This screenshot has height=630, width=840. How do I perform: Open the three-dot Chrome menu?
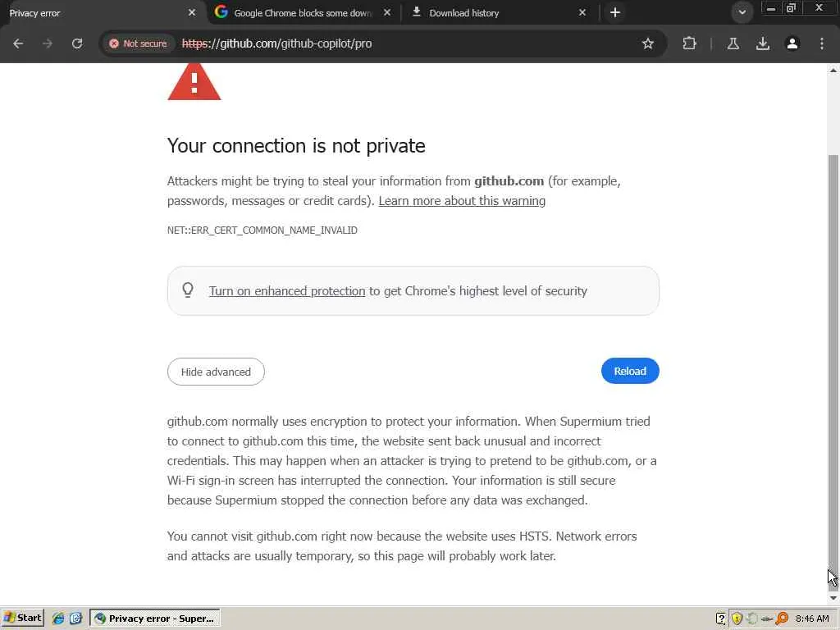(822, 43)
